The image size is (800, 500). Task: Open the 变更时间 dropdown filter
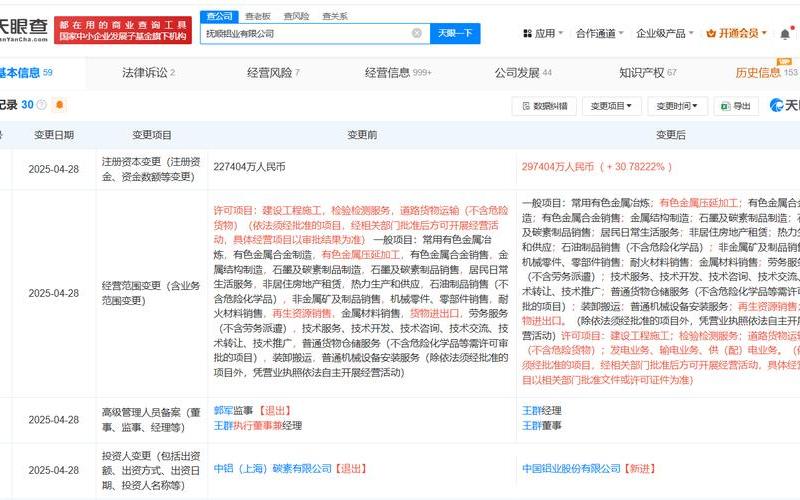point(677,106)
